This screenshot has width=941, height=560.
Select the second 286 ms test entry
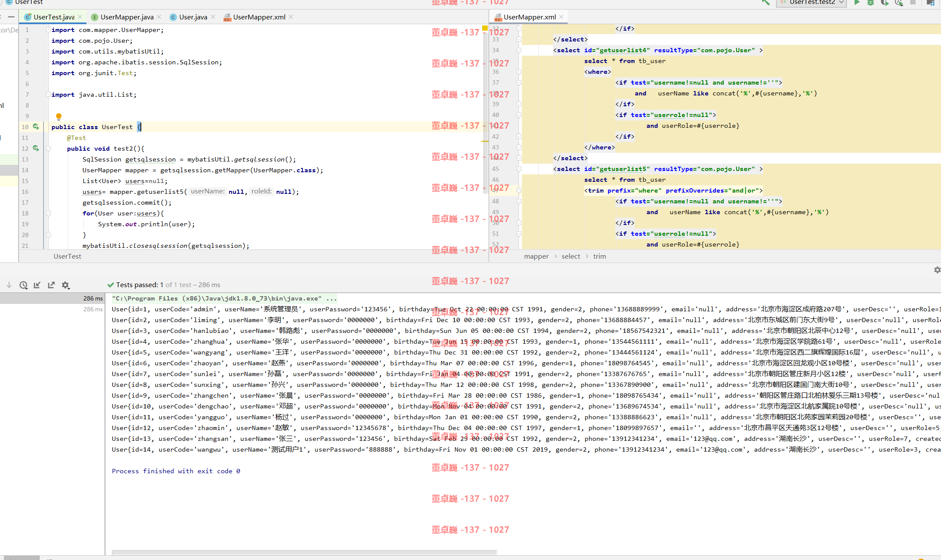(x=52, y=309)
